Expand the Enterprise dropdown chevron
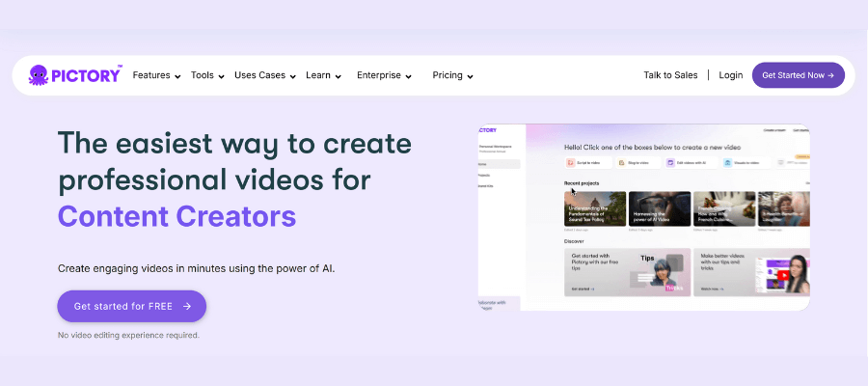The image size is (868, 386). pos(408,76)
